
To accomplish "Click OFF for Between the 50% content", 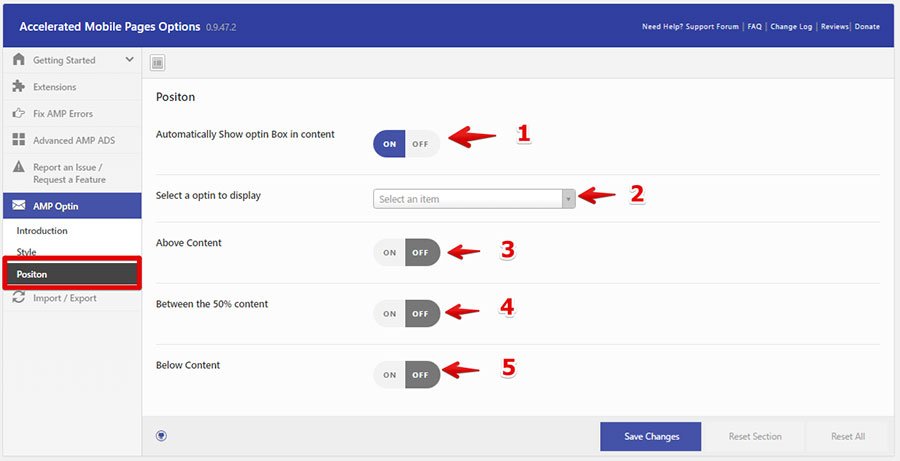I will click(422, 313).
